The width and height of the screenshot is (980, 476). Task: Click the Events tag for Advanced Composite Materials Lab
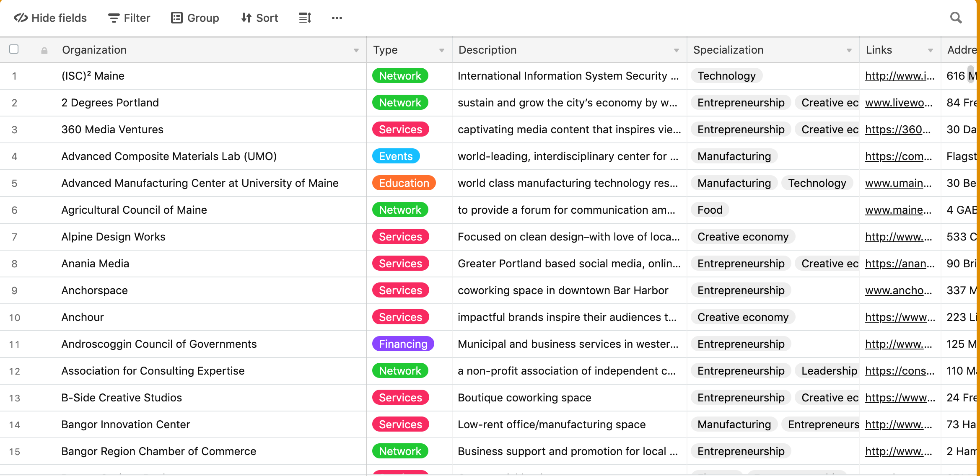[x=396, y=156]
